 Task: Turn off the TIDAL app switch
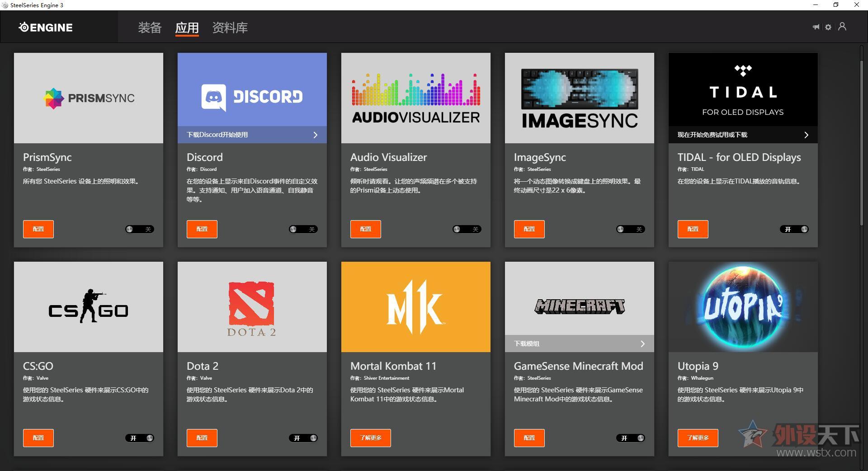click(794, 229)
